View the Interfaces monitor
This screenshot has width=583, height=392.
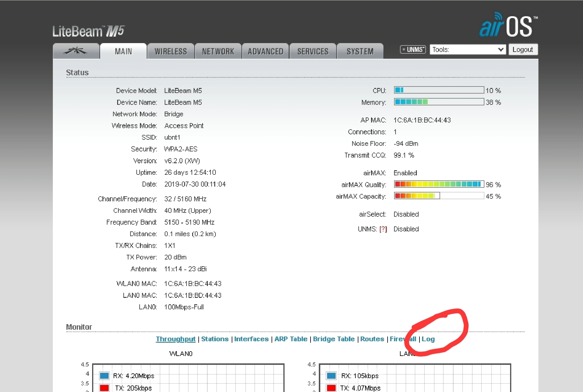[252, 339]
